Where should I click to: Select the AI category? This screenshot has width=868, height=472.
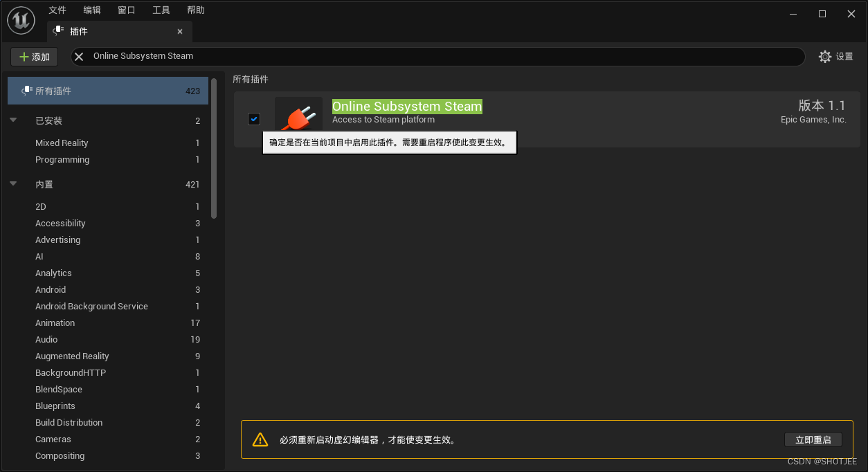(x=108, y=256)
